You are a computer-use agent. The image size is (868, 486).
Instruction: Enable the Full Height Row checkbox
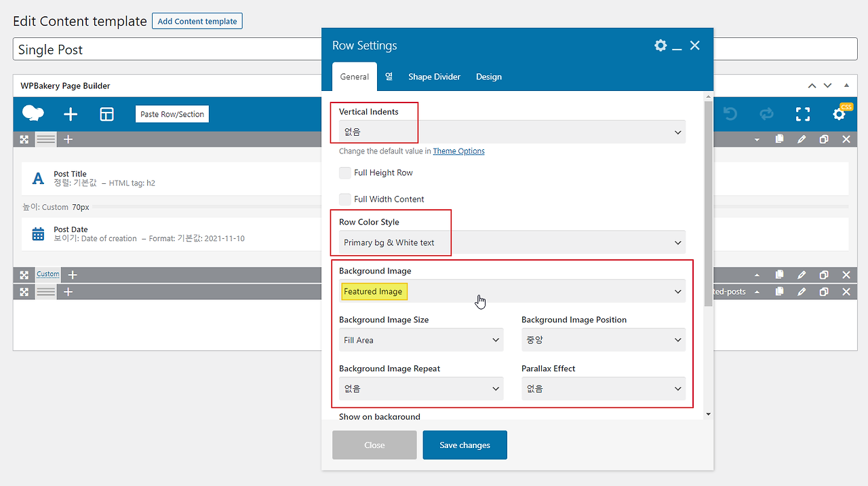[x=345, y=172]
